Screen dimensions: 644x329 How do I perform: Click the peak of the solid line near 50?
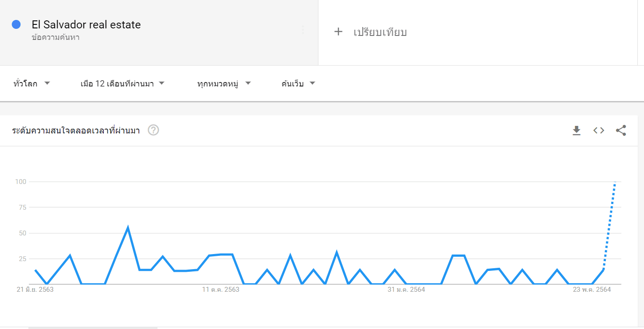coord(128,228)
